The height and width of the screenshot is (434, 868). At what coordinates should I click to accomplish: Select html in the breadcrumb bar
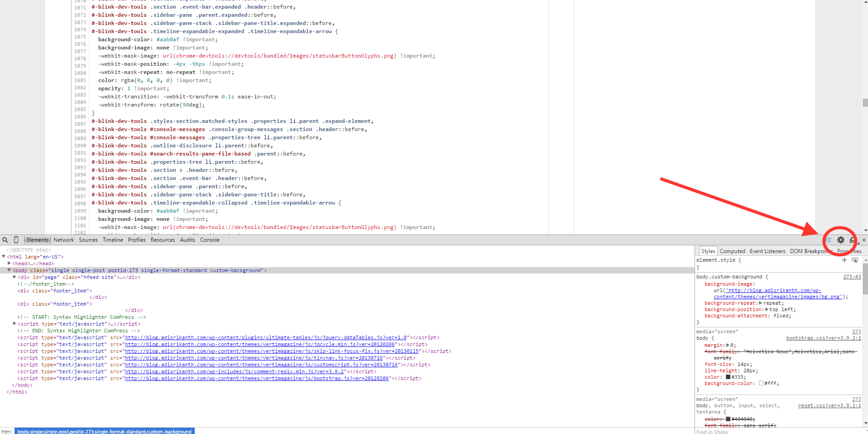[x=6, y=431]
